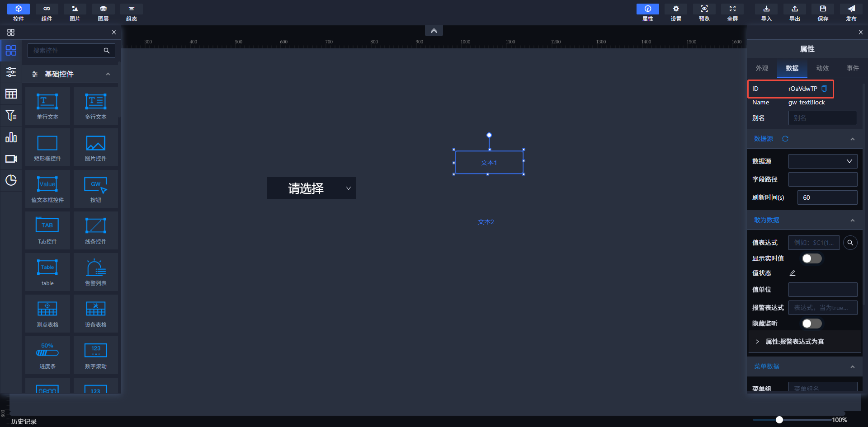Click the 导出 export button
Image resolution: width=868 pixels, height=427 pixels.
795,13
